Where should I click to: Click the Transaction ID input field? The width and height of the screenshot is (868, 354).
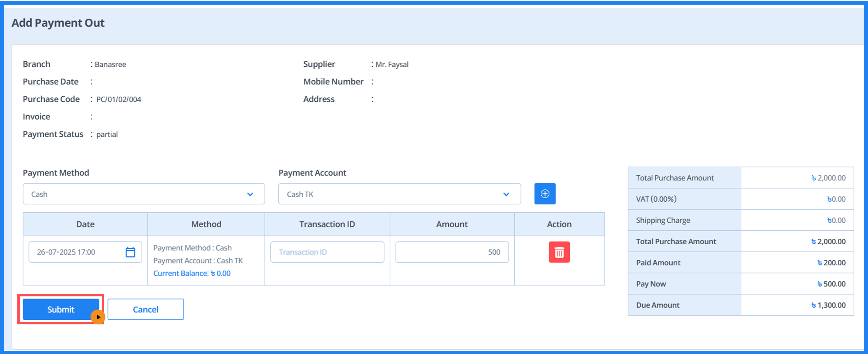327,252
